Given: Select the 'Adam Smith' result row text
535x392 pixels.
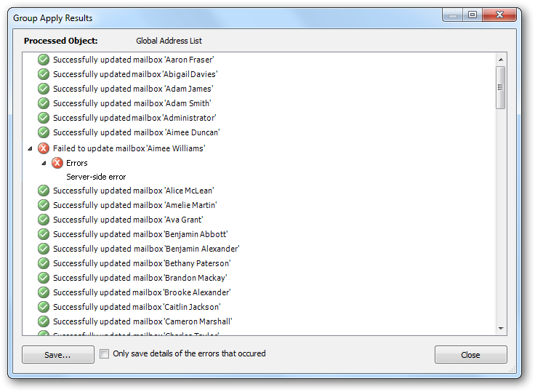Looking at the screenshot, I should coord(132,103).
